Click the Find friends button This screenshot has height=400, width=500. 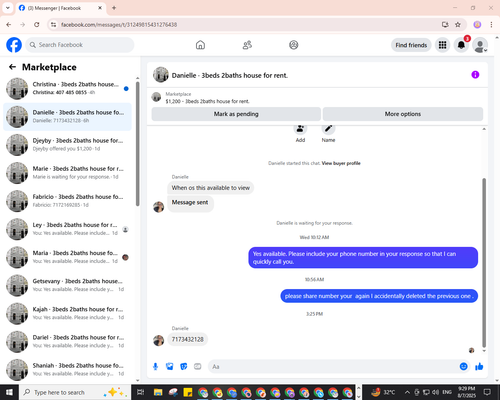[411, 45]
